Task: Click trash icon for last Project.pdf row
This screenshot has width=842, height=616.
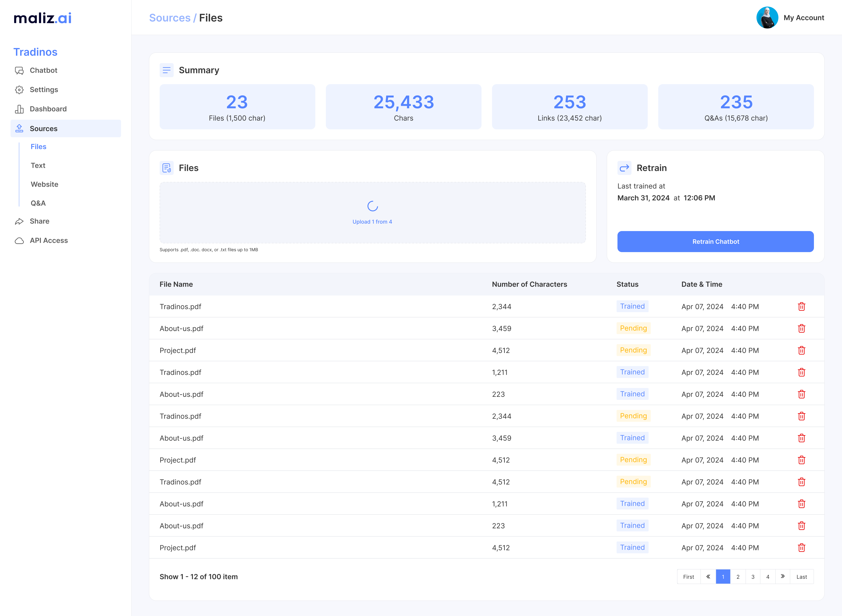Action: (801, 548)
